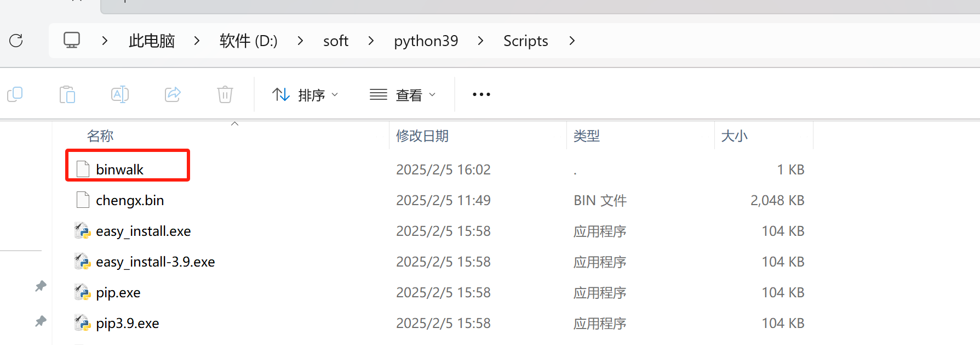Go to 软件 (D:) drive in breadcrumb

click(x=248, y=41)
